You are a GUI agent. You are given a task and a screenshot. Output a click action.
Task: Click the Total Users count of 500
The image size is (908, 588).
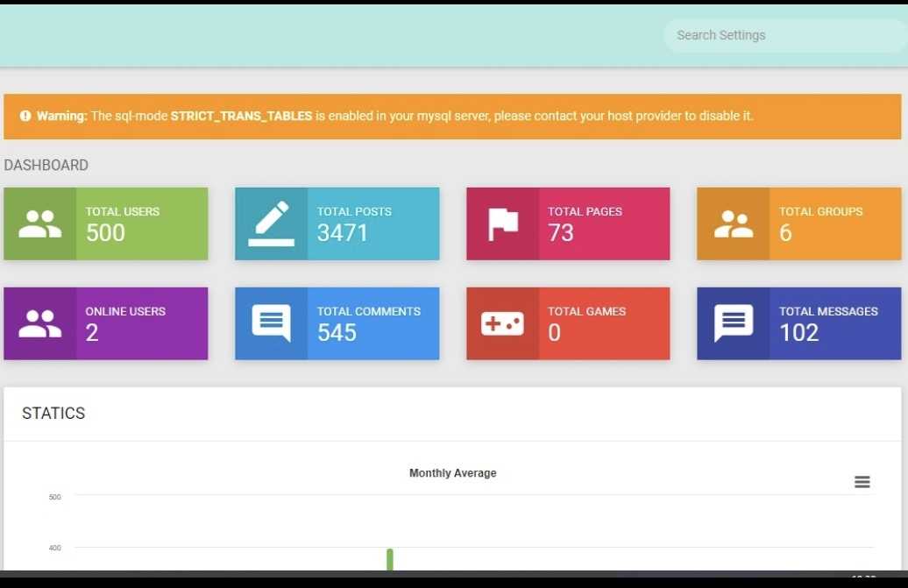pyautogui.click(x=105, y=233)
